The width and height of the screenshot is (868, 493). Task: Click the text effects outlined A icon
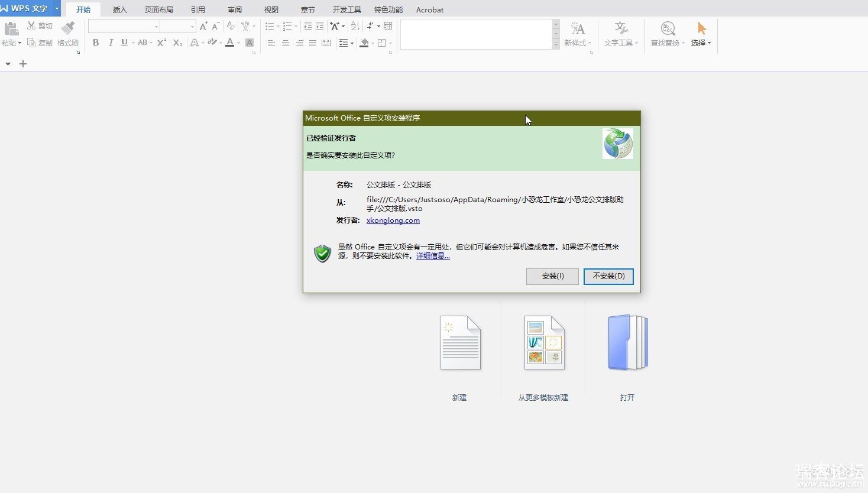(195, 43)
